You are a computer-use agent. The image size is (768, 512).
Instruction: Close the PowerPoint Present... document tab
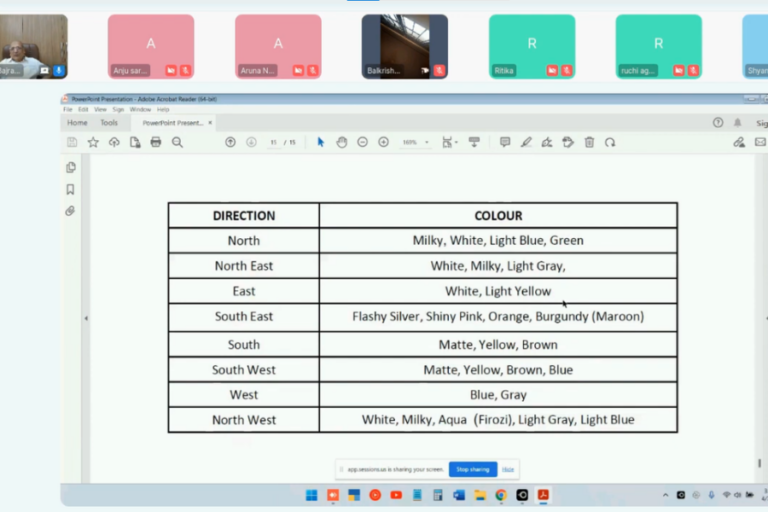pyautogui.click(x=210, y=122)
